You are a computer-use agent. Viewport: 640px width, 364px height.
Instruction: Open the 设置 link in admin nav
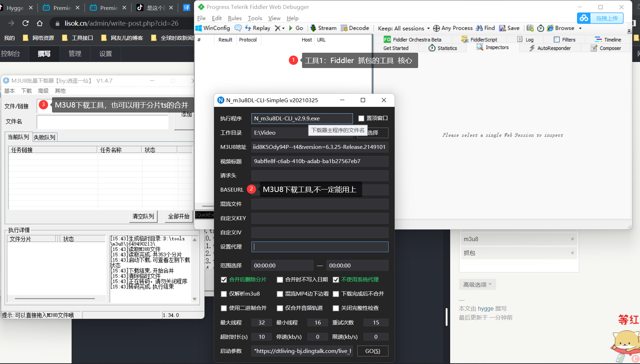pos(105,54)
